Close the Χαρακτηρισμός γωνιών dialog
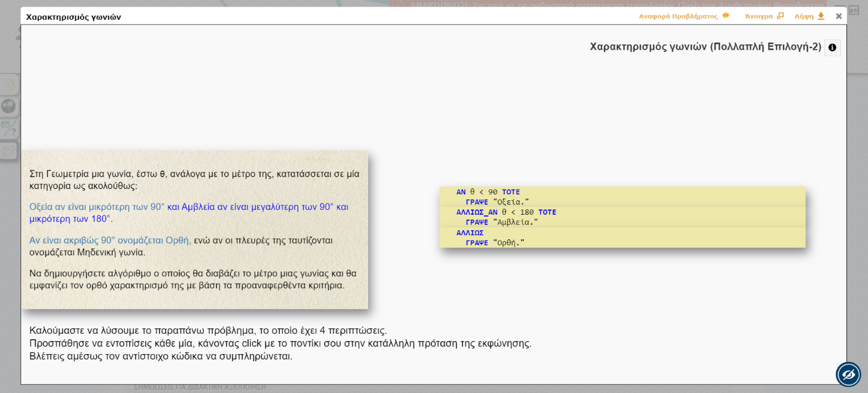868x393 pixels. click(x=839, y=16)
